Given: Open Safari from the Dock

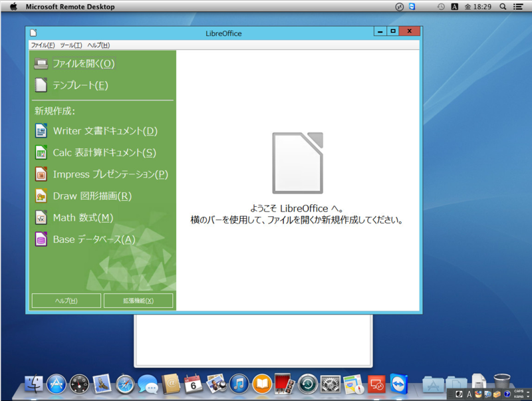Looking at the screenshot, I should (125, 384).
